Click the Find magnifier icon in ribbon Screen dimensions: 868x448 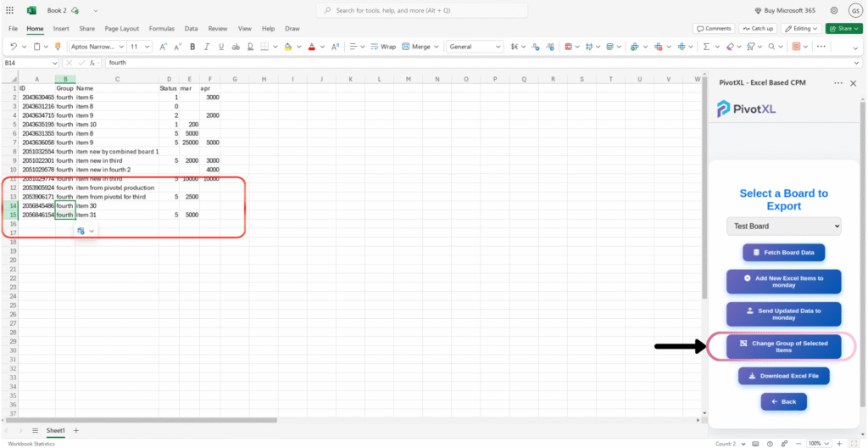[772, 47]
